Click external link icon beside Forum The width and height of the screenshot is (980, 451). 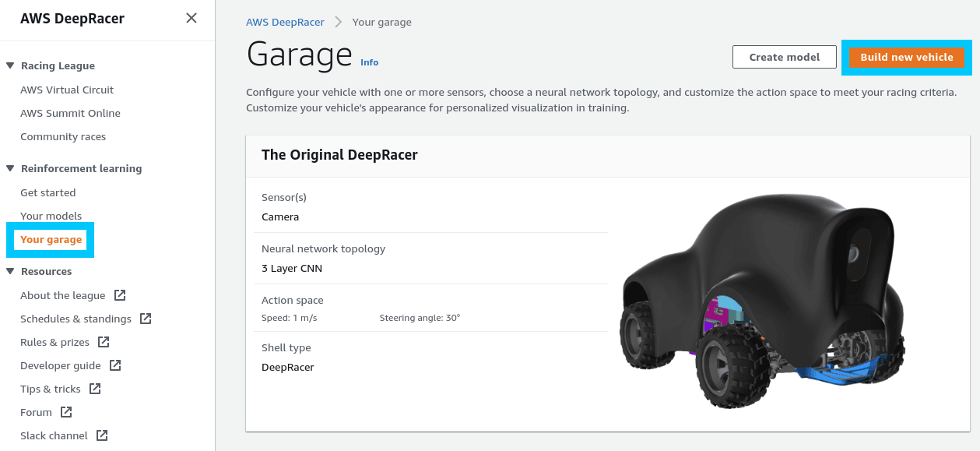(x=66, y=412)
